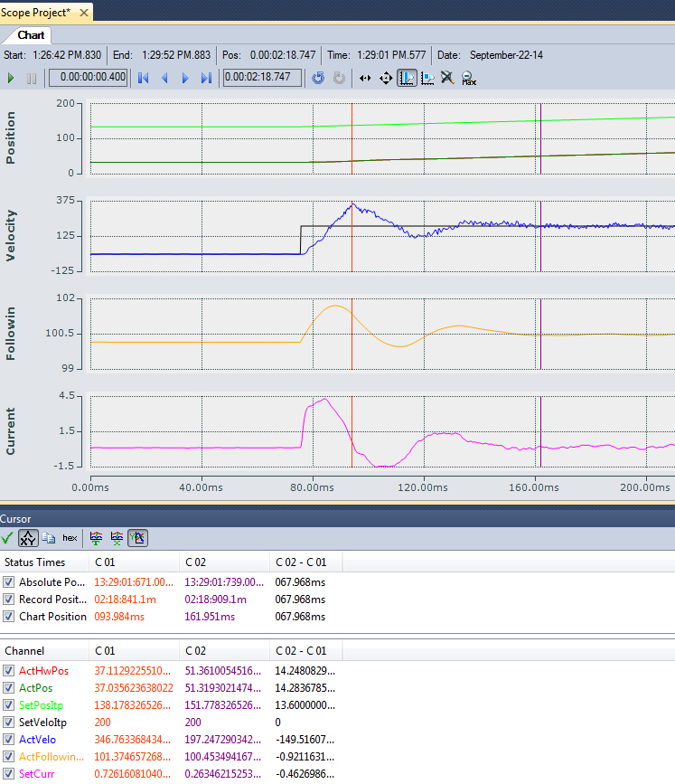Click the X cursor delete icon
675x784 pixels.
click(x=117, y=538)
